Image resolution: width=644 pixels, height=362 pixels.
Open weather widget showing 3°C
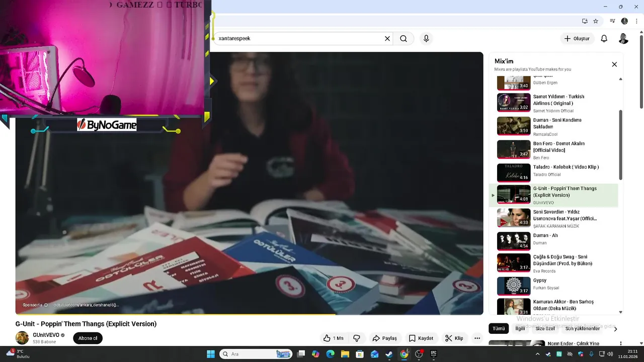pyautogui.click(x=19, y=354)
